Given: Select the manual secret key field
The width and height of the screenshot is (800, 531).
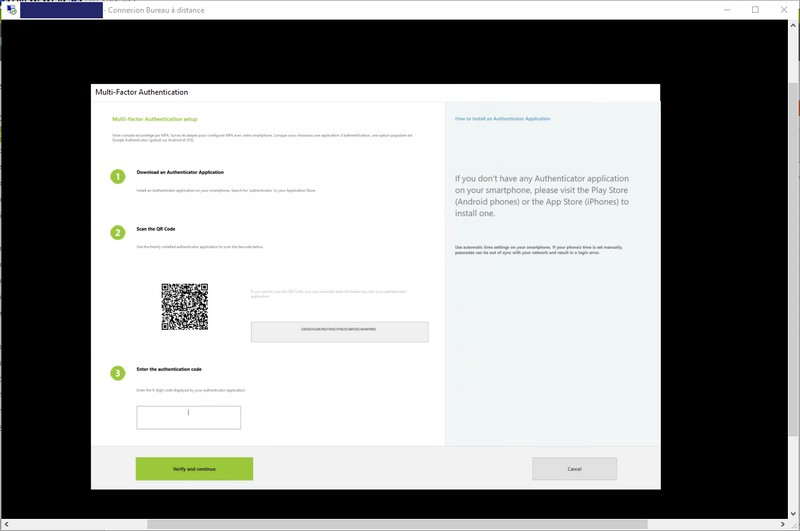Looking at the screenshot, I should (340, 332).
